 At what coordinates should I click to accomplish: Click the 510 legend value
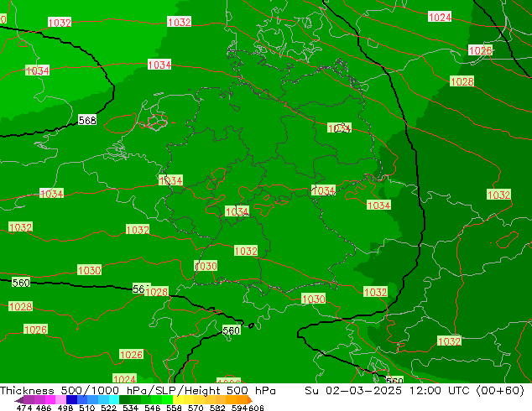(x=87, y=408)
